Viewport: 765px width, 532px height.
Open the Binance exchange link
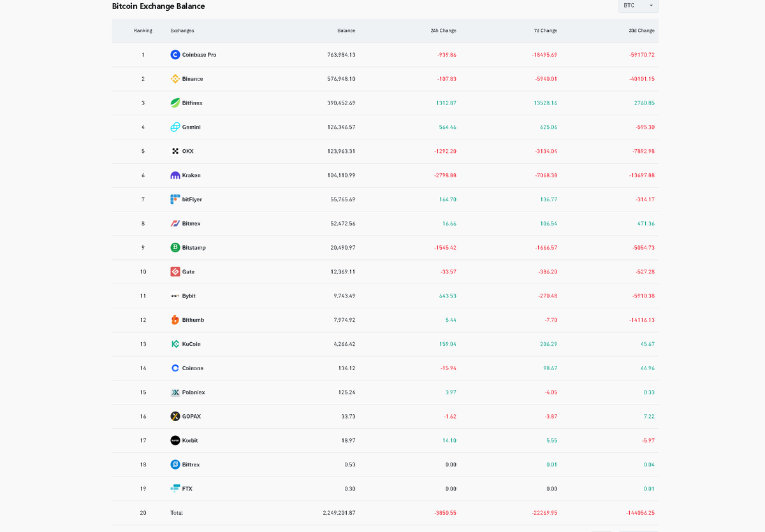click(193, 79)
